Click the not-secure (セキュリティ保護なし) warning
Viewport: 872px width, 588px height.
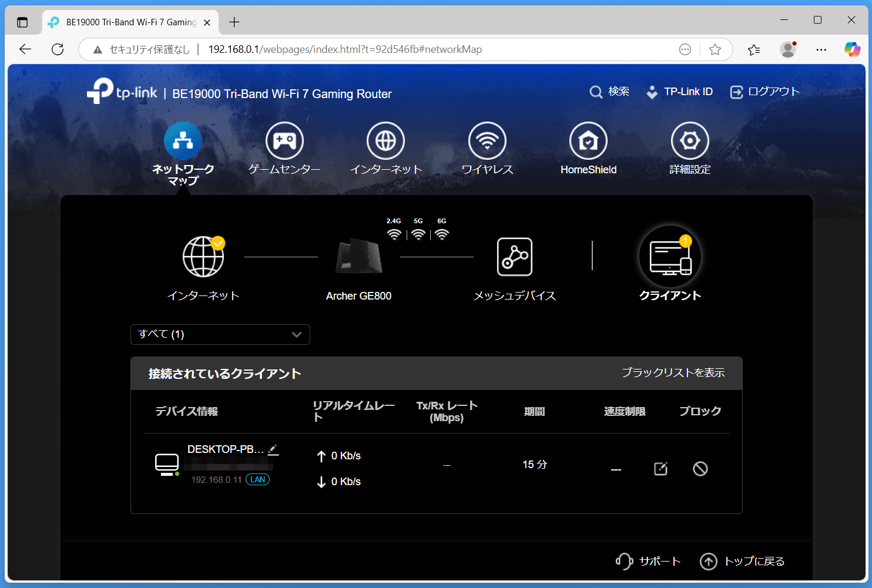(141, 49)
